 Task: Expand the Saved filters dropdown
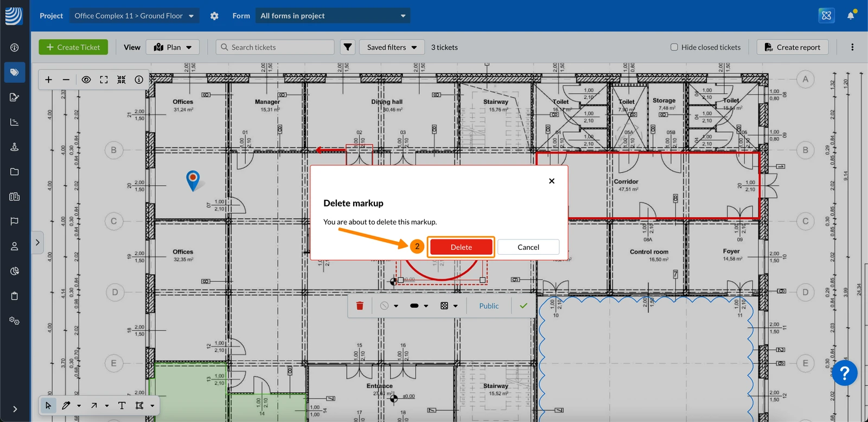click(392, 47)
